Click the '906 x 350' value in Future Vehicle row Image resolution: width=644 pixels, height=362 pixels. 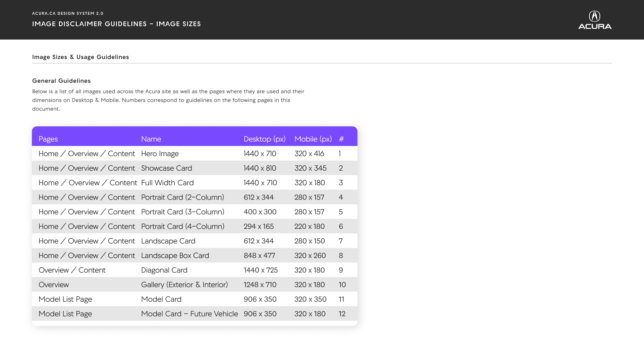(x=260, y=314)
